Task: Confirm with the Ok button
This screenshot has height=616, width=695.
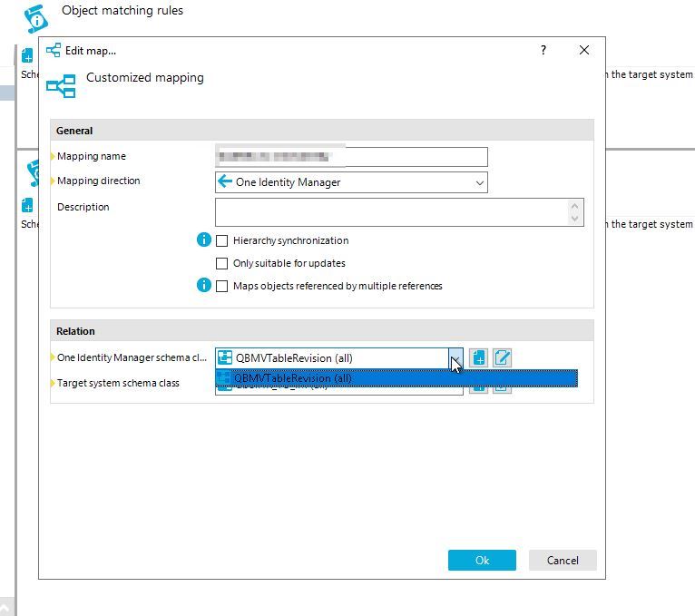Action: (x=482, y=560)
